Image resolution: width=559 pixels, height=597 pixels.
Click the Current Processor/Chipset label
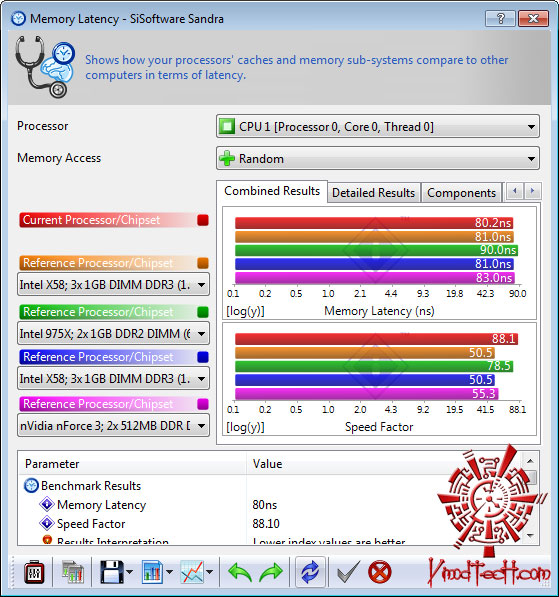pyautogui.click(x=91, y=220)
